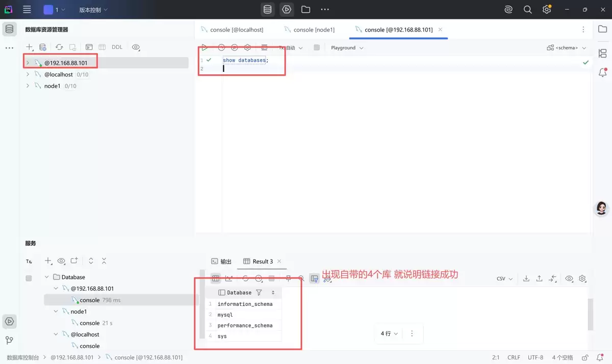
Task: Open the AI assistant spiral icon in title bar
Action: tap(508, 9)
